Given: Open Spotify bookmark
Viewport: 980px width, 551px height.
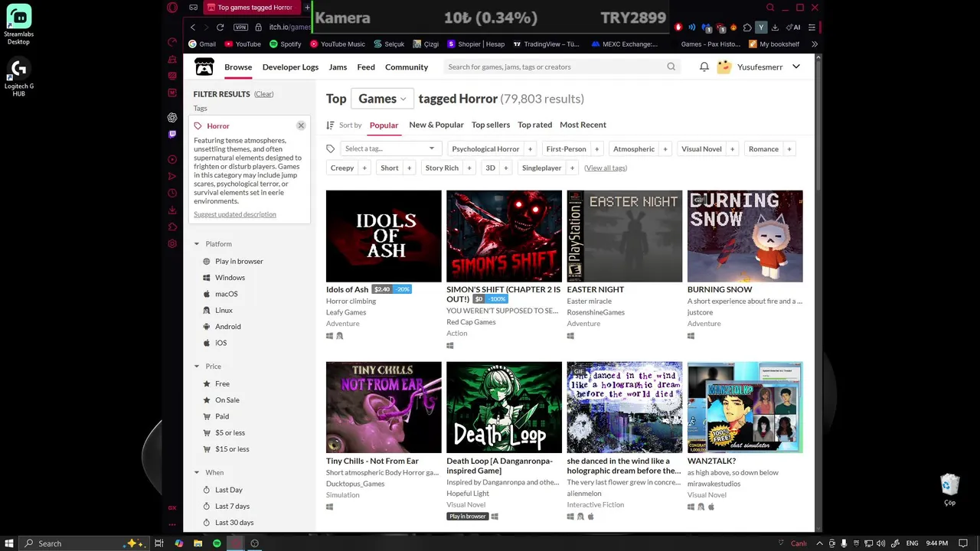Looking at the screenshot, I should 285,44.
